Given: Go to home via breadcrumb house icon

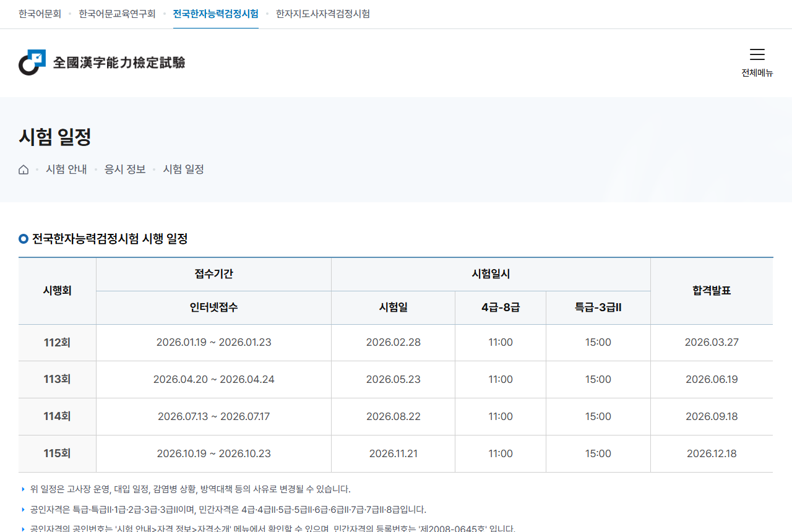Looking at the screenshot, I should (24, 169).
